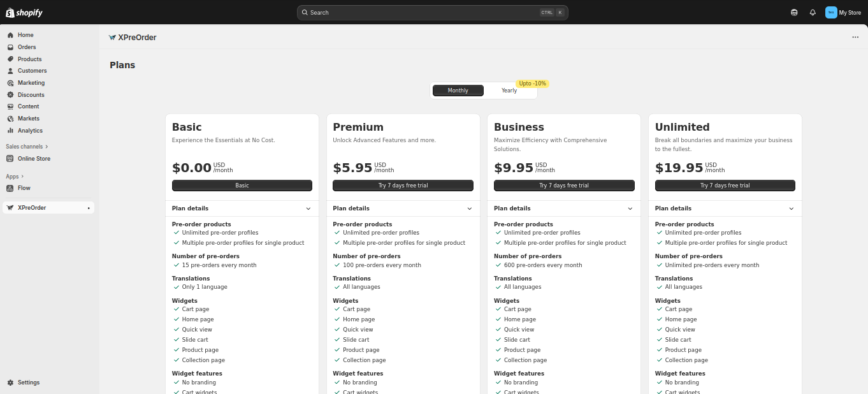The width and height of the screenshot is (868, 394).
Task: Click the Search input field
Action: tap(421, 12)
